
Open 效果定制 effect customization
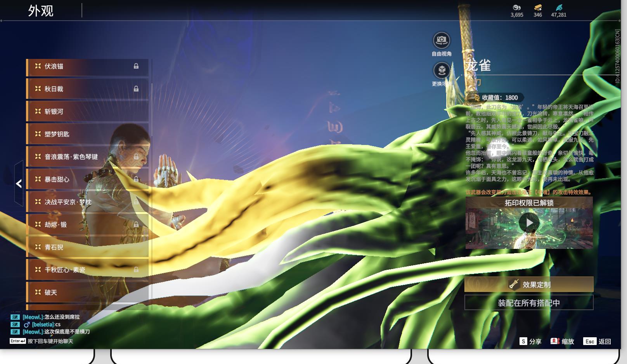point(529,285)
